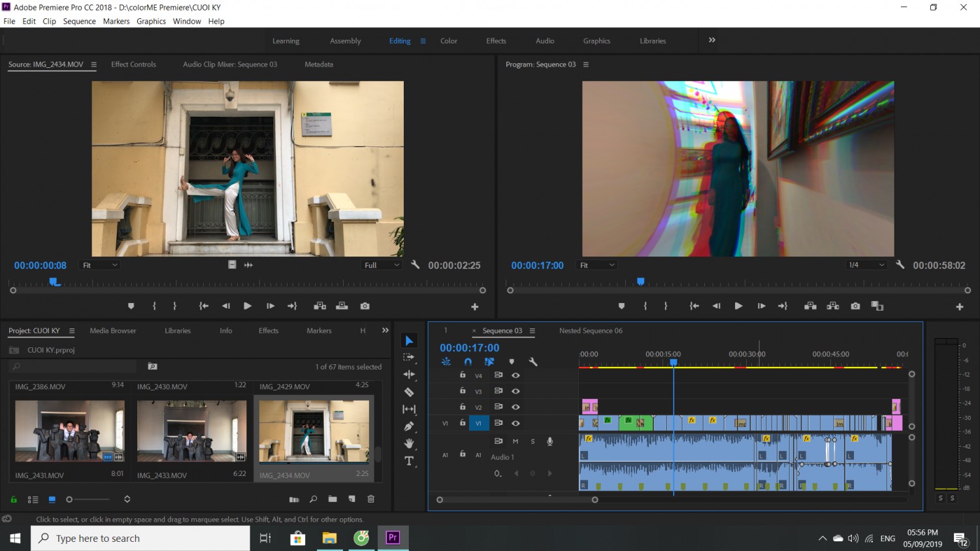Select the Hand tool
Viewport: 980px width, 551px height.
409,443
